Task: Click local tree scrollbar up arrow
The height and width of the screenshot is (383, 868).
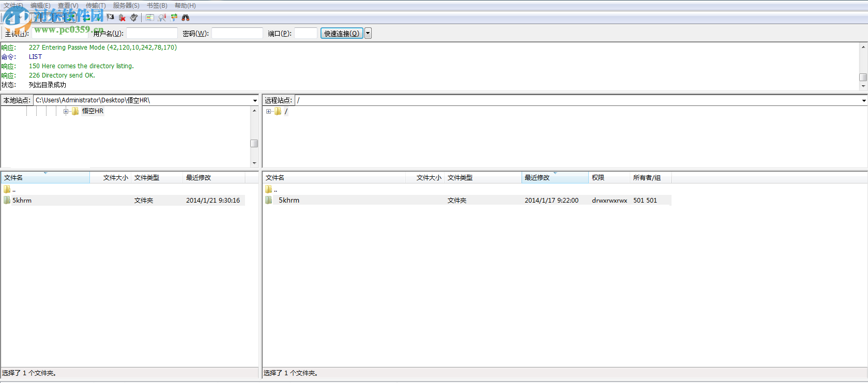Action: click(254, 111)
